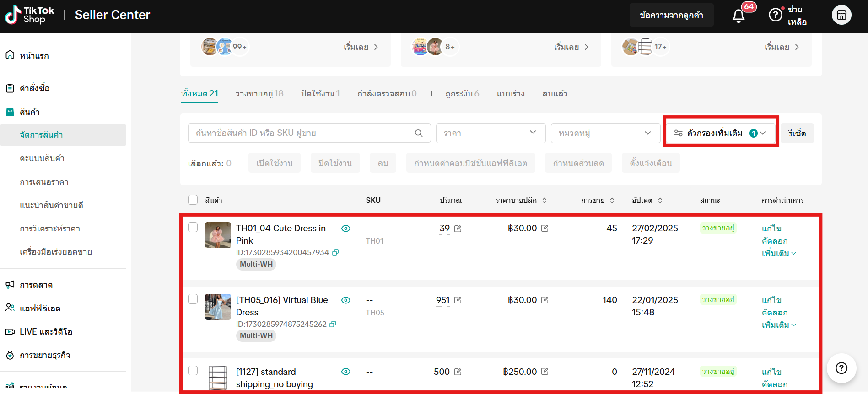Toggle the select-all products checkbox
Screen dimensions: 868x394
[x=193, y=200]
